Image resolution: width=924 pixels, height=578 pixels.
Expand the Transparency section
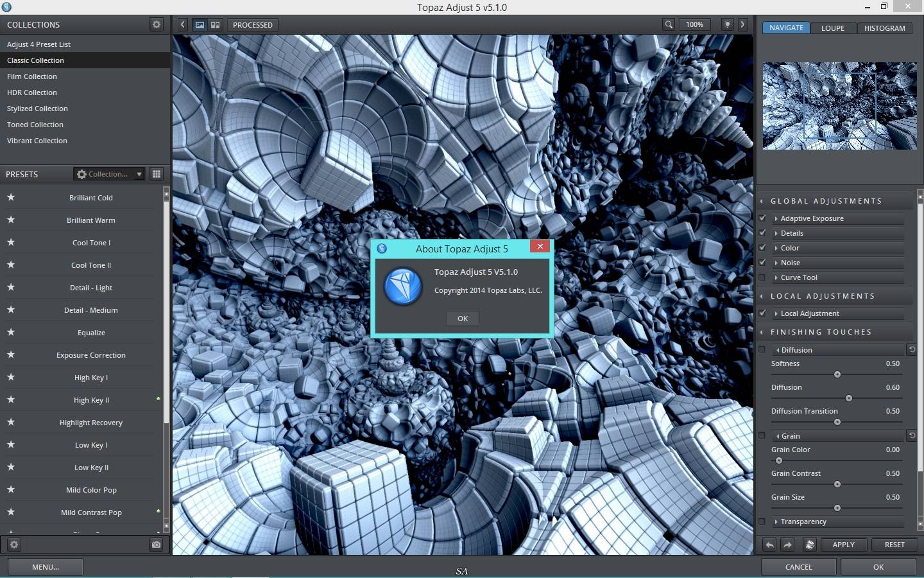coord(837,521)
